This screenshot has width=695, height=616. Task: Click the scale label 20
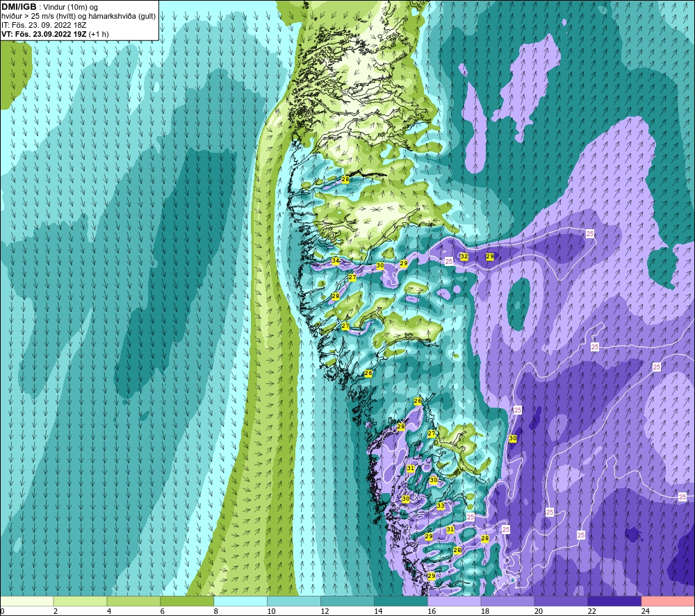tap(539, 611)
